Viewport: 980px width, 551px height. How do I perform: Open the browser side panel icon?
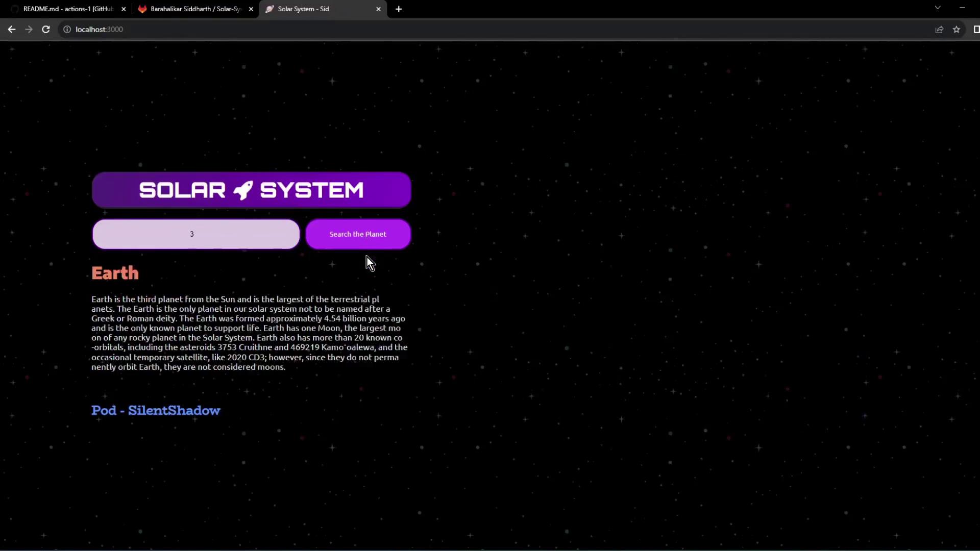pos(976,30)
